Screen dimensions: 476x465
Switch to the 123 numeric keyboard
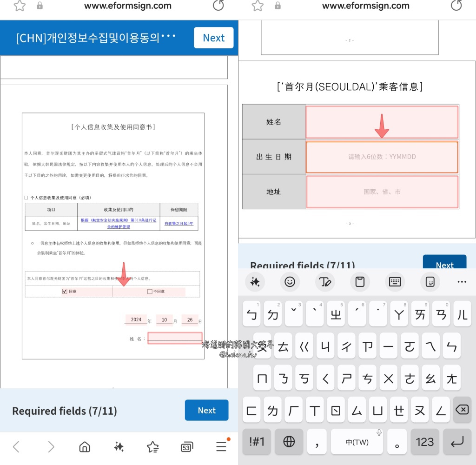[425, 442]
